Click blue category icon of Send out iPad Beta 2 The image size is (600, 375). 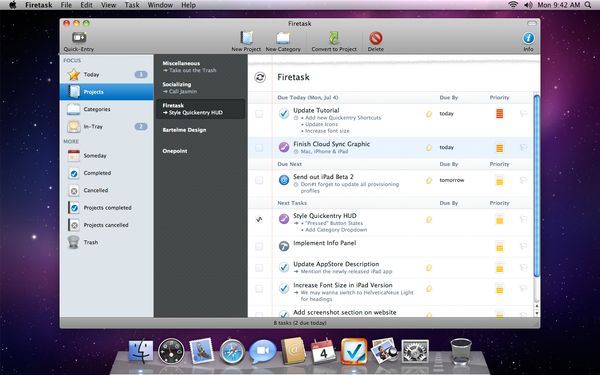tap(284, 180)
